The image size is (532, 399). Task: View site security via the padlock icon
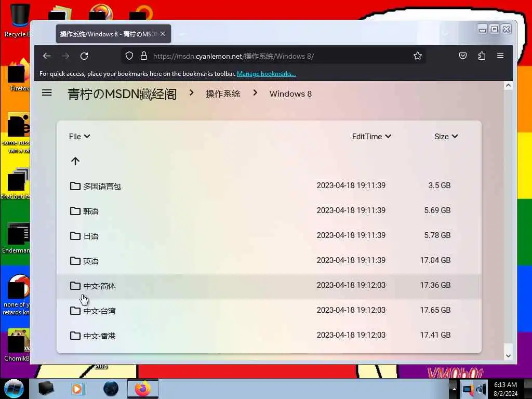144,56
